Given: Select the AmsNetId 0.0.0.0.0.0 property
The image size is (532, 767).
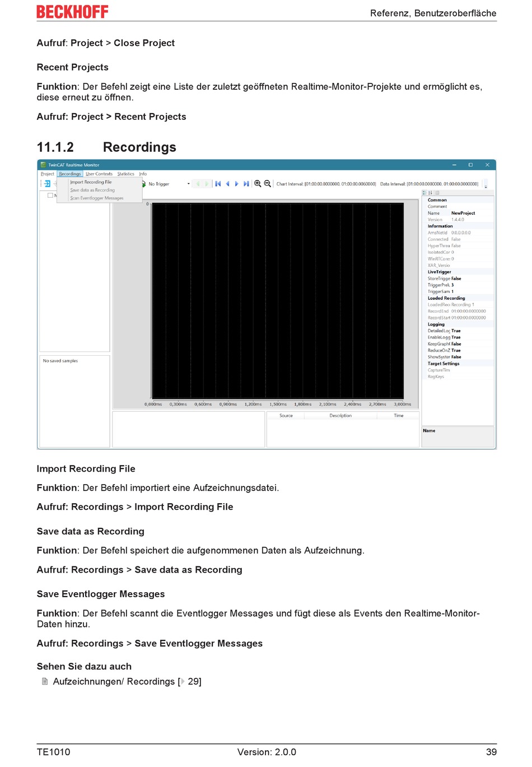Looking at the screenshot, I should click(x=459, y=233).
